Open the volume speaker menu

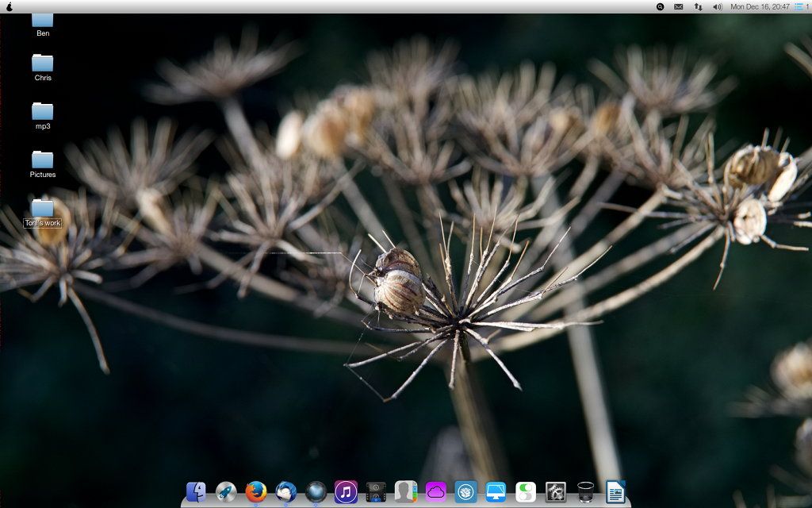pos(717,6)
